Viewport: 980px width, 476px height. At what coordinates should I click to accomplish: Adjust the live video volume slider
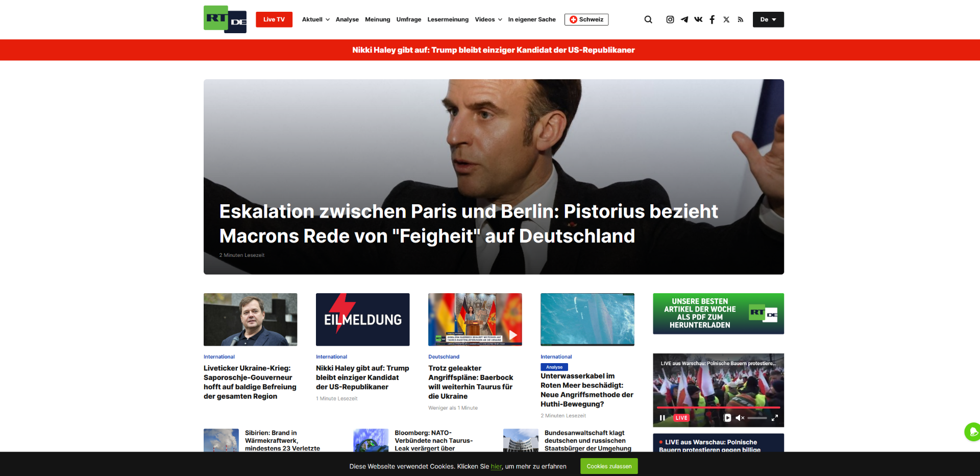pyautogui.click(x=757, y=418)
